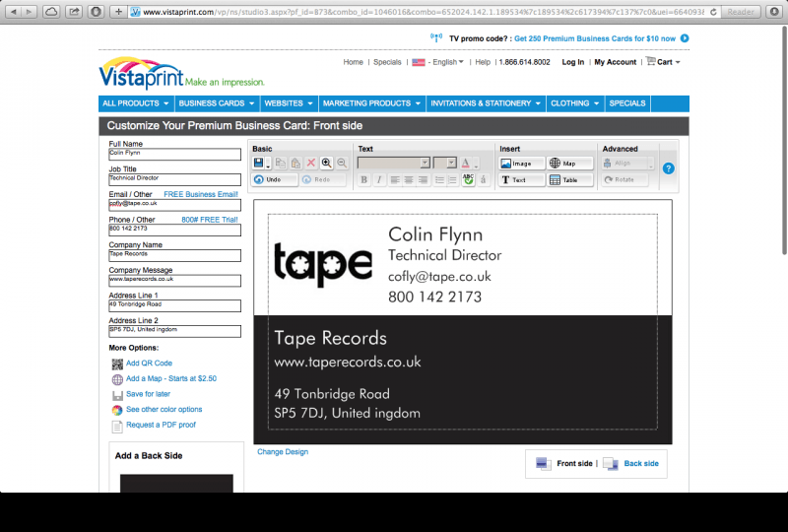788x532 pixels.
Task: Click the Safari share icon
Action: (74, 12)
